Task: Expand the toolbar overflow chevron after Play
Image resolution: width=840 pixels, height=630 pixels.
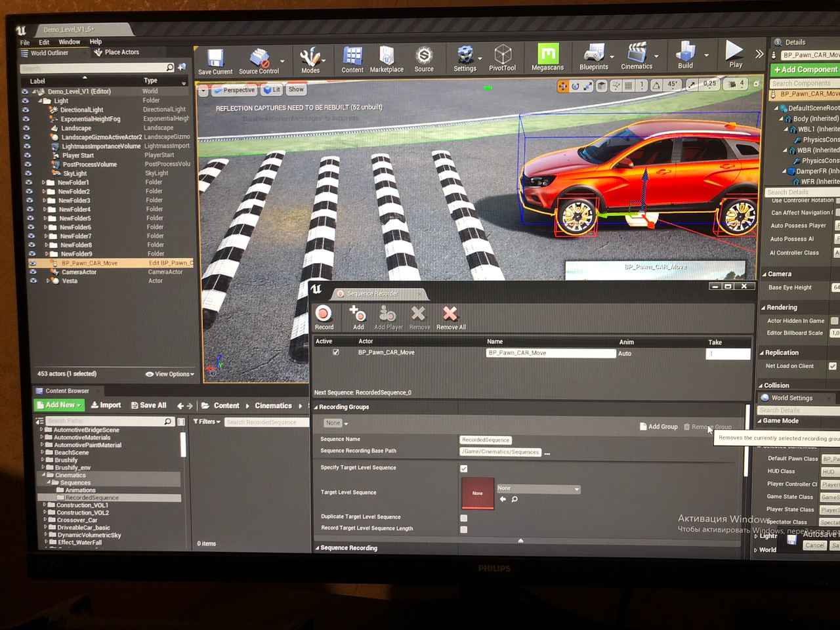Action: [x=759, y=53]
